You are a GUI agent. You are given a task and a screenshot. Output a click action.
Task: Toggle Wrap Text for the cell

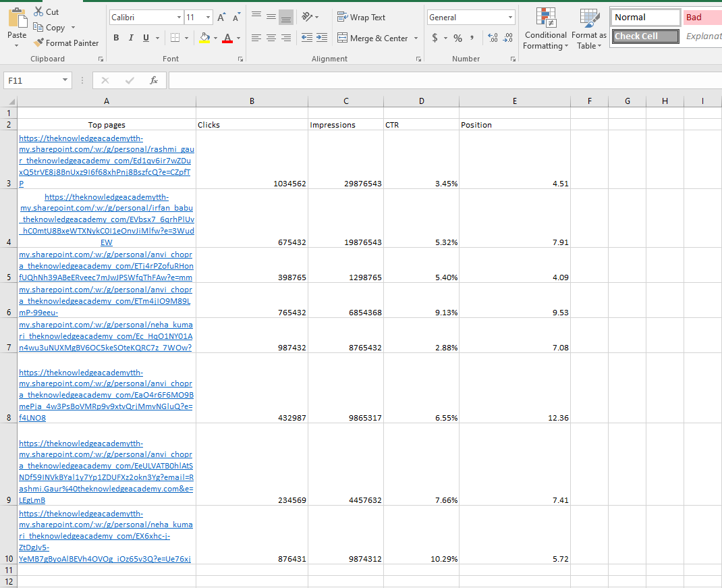point(362,18)
